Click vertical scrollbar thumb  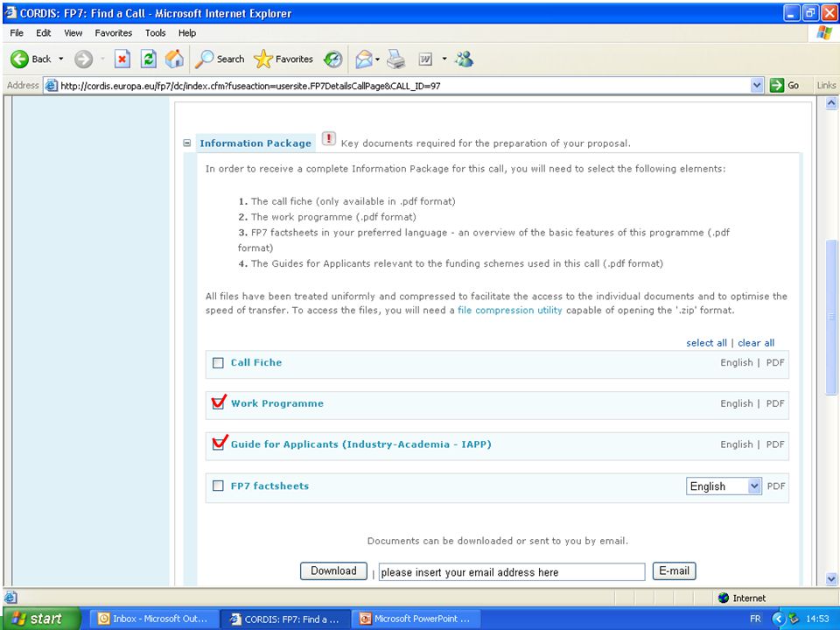click(x=831, y=316)
